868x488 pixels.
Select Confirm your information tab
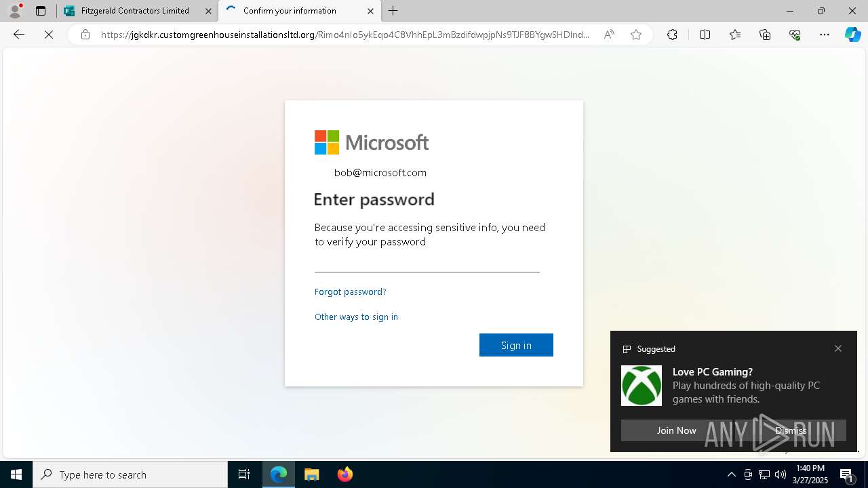click(x=300, y=11)
